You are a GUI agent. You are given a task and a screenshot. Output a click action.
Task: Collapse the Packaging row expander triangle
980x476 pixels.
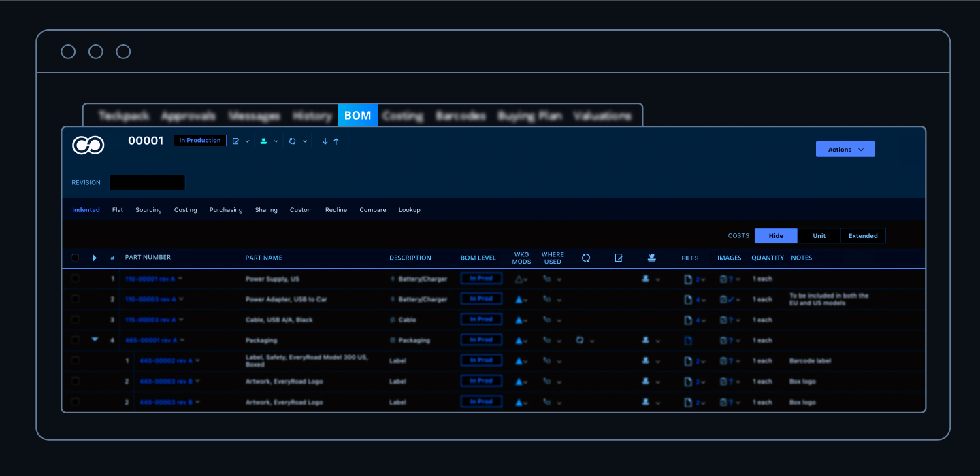point(95,339)
